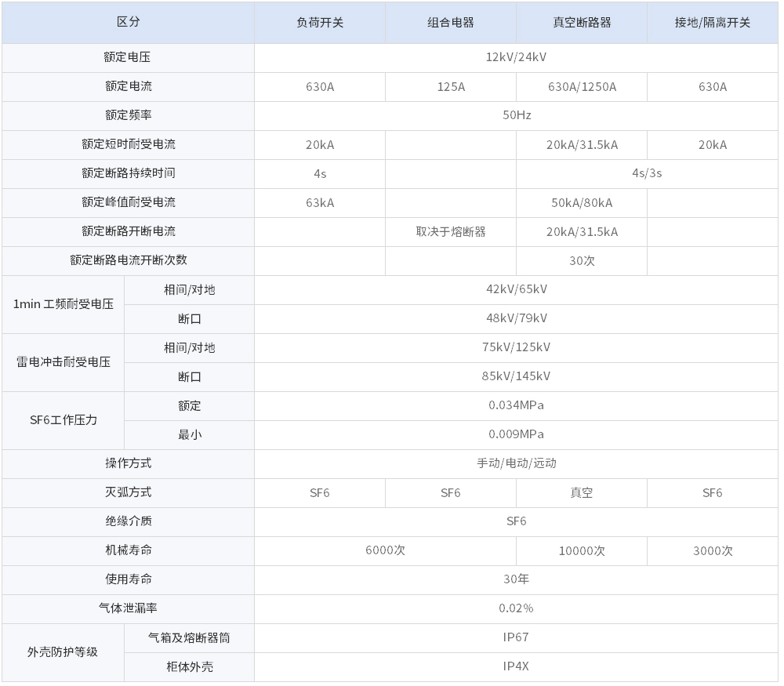Viewport: 784px width, 686px height.
Task: Select the 63kA cell
Action: (320, 203)
